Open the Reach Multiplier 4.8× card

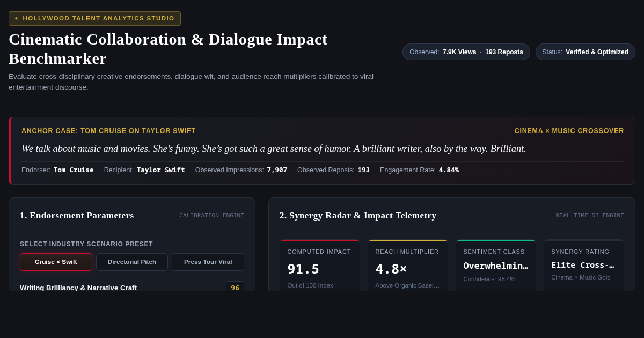tap(408, 266)
